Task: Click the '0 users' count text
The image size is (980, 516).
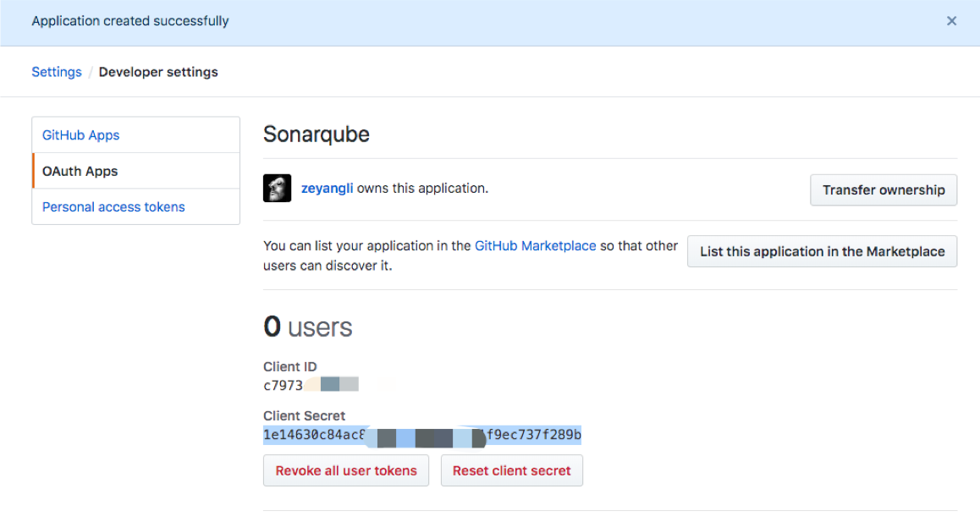Action: (x=307, y=327)
